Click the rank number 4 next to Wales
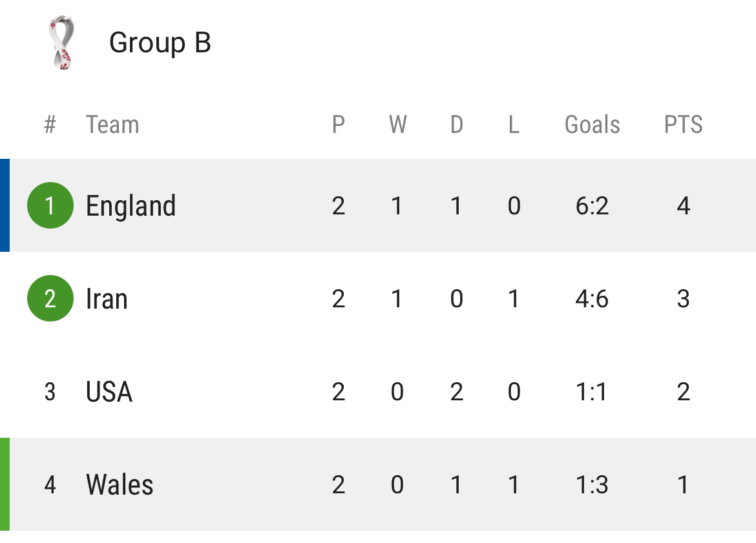This screenshot has height=543, width=756. point(50,485)
